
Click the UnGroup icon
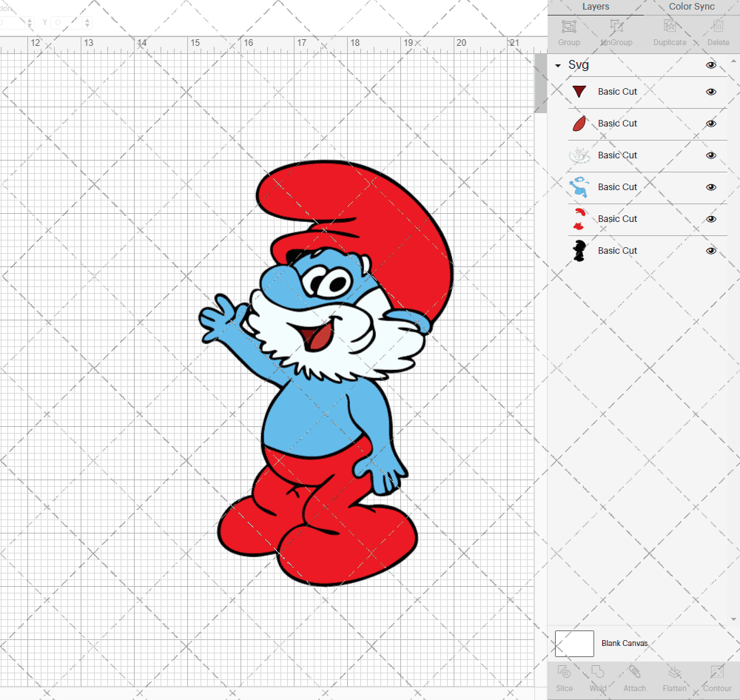(616, 27)
